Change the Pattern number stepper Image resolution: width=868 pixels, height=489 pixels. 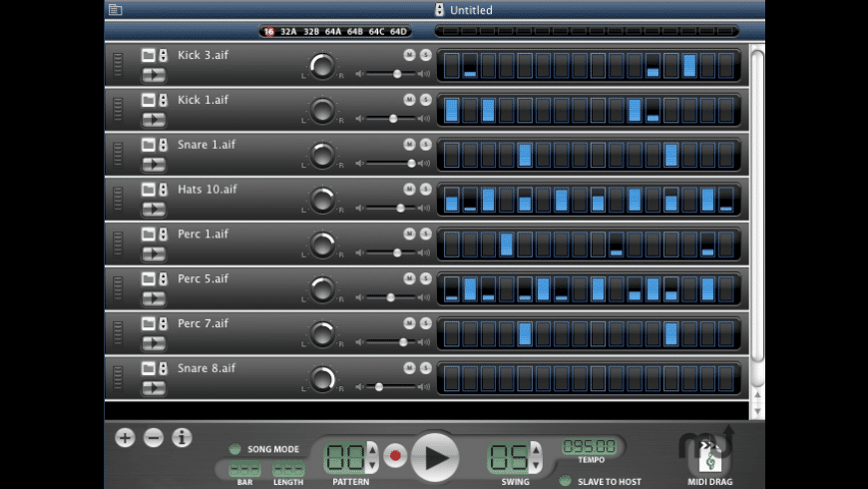tap(372, 457)
